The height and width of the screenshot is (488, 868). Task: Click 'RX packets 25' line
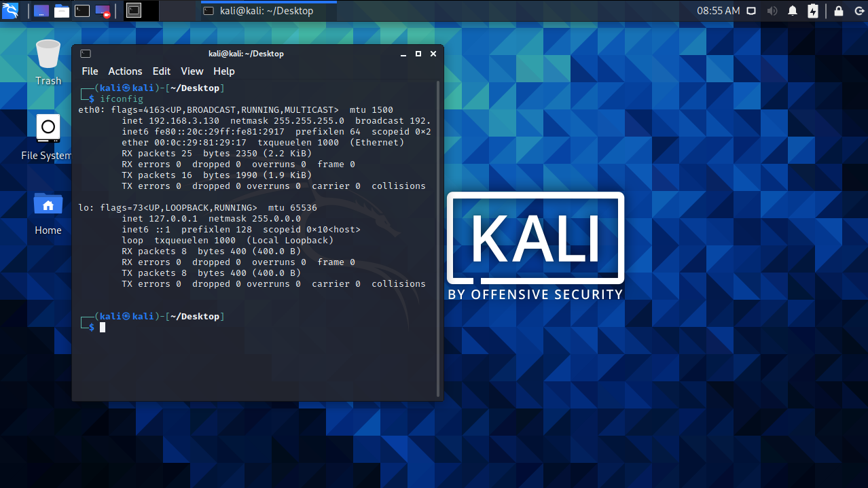point(217,154)
